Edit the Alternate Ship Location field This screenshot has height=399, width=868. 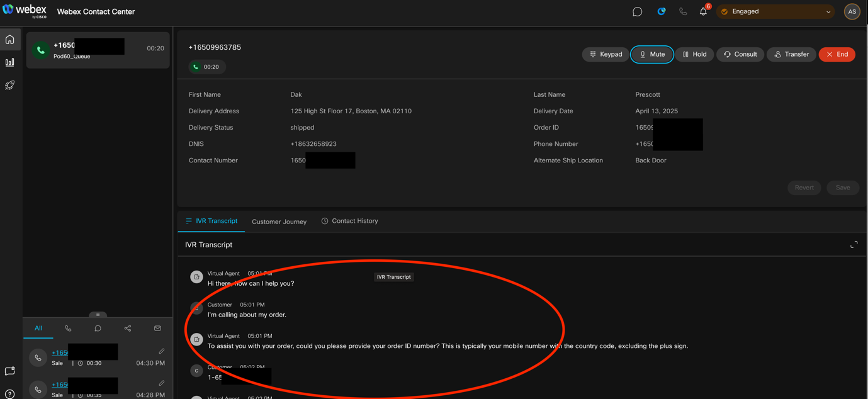(x=651, y=160)
